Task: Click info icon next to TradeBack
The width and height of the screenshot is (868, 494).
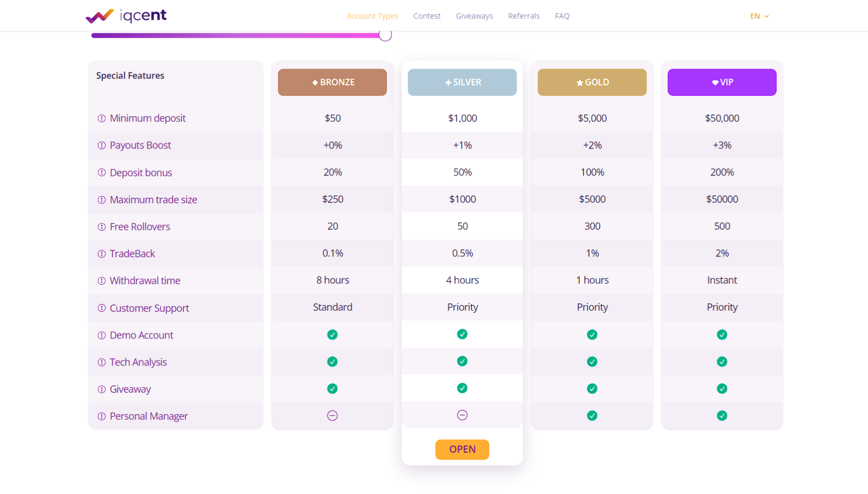Action: (x=102, y=254)
